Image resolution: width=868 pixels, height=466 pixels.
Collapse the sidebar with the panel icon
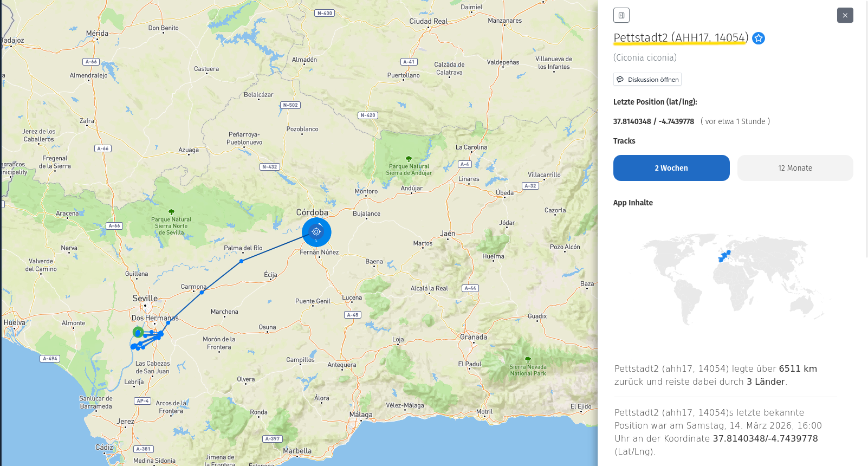point(621,15)
